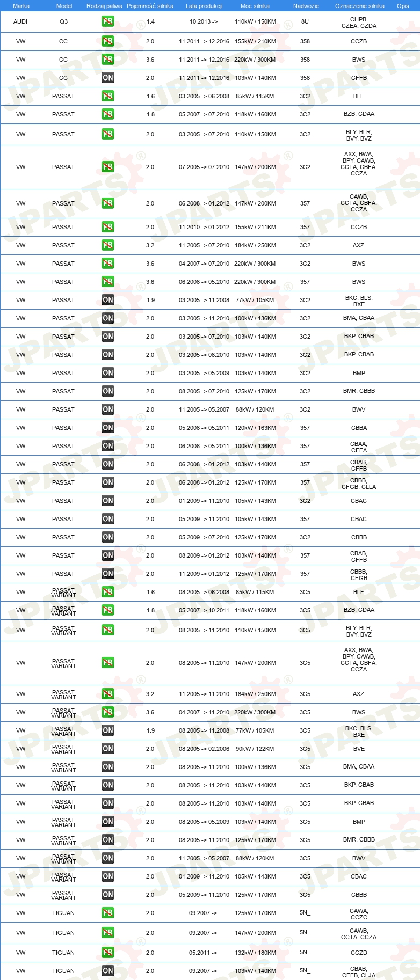Click the Moc silnika column header
This screenshot has height=980, width=420.
pyautogui.click(x=255, y=6)
